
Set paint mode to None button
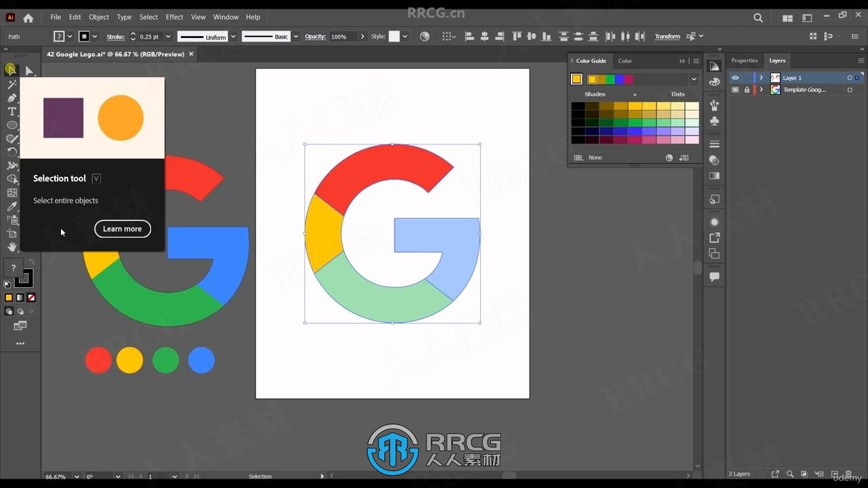(x=31, y=298)
